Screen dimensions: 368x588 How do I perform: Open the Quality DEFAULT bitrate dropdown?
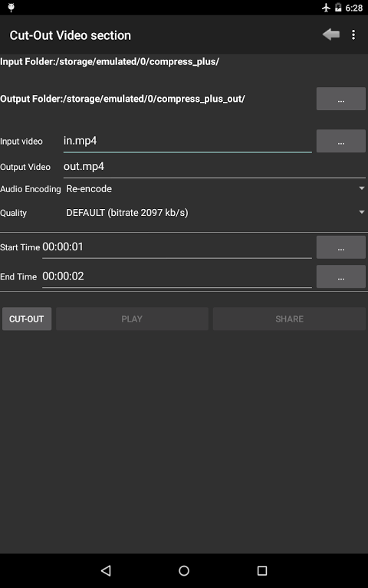215,213
